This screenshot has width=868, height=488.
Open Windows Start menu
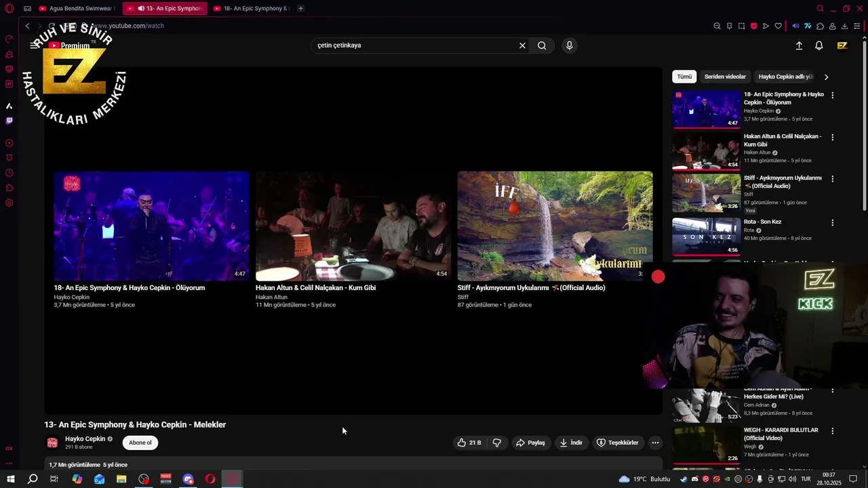(10, 479)
